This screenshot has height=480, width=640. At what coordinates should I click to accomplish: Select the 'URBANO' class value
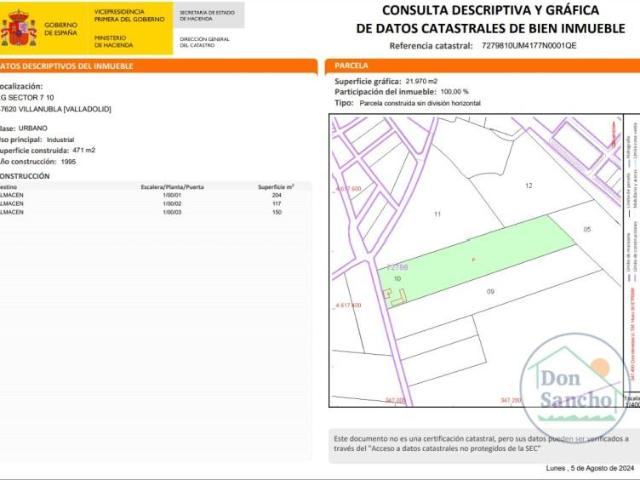(33, 128)
